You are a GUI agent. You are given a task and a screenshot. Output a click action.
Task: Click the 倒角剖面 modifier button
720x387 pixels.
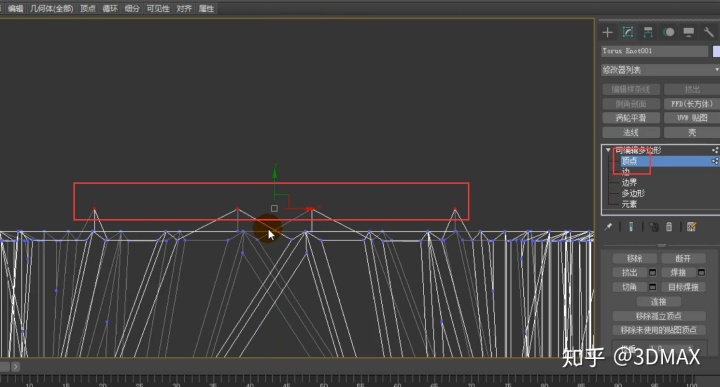[631, 104]
